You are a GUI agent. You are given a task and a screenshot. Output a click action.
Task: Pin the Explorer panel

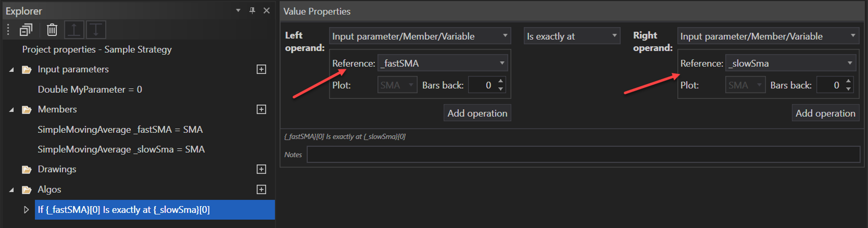252,10
